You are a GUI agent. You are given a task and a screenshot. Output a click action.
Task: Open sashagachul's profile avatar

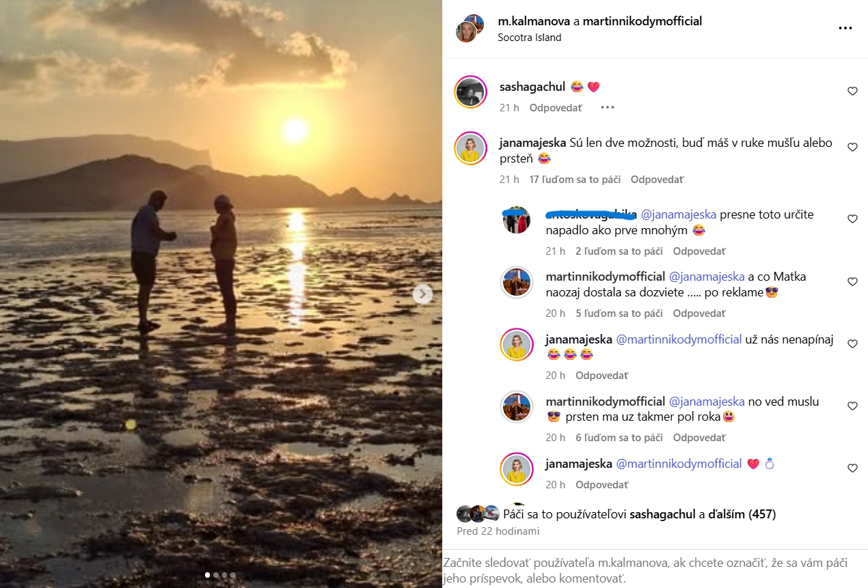coord(470,92)
